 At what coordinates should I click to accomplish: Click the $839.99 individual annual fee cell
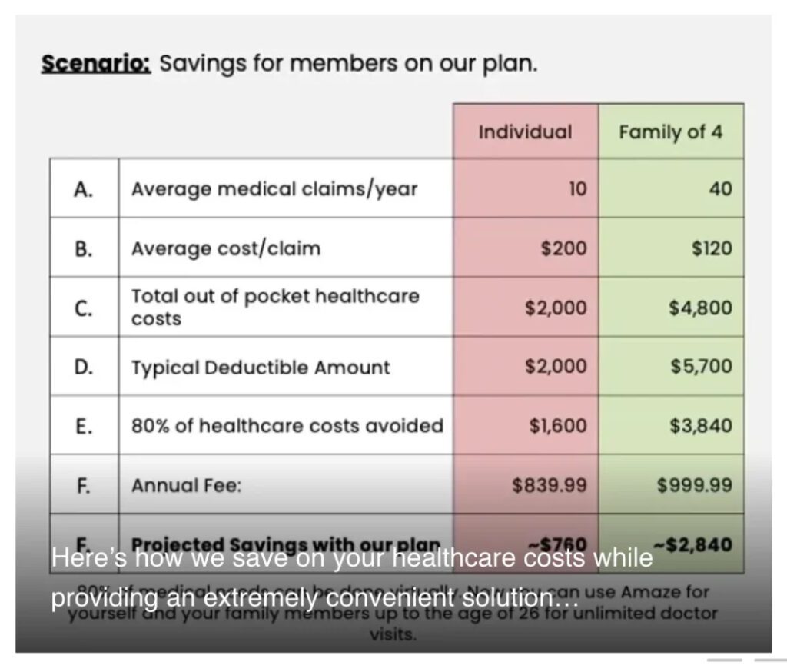[550, 485]
